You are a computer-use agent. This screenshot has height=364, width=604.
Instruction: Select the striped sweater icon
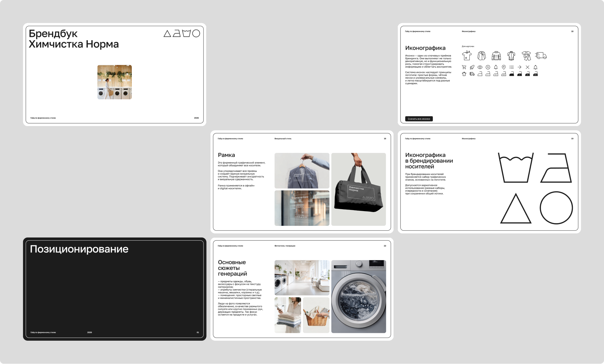pyautogui.click(x=496, y=56)
